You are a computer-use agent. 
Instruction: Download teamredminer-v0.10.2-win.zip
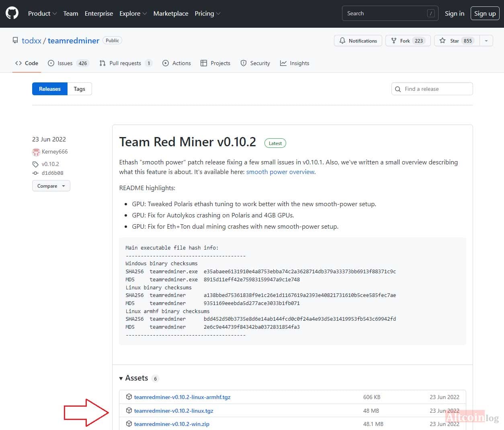172,424
